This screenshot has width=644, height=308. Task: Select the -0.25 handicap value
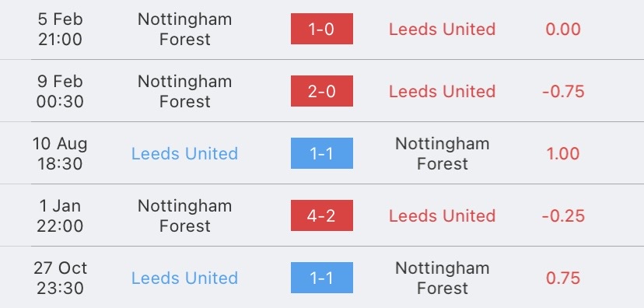point(562,215)
